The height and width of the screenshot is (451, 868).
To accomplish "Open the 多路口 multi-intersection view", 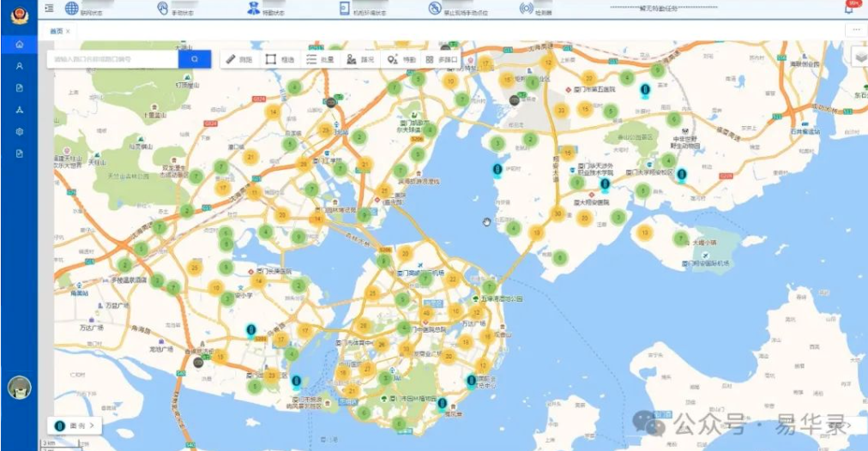I will [442, 59].
